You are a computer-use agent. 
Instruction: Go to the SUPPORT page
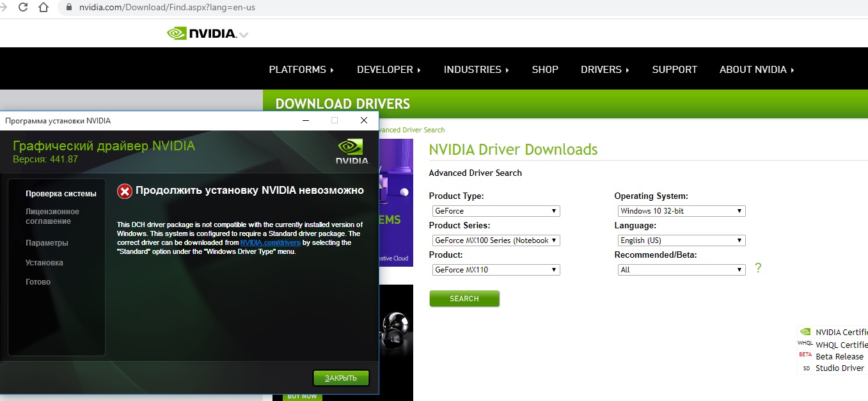click(674, 70)
